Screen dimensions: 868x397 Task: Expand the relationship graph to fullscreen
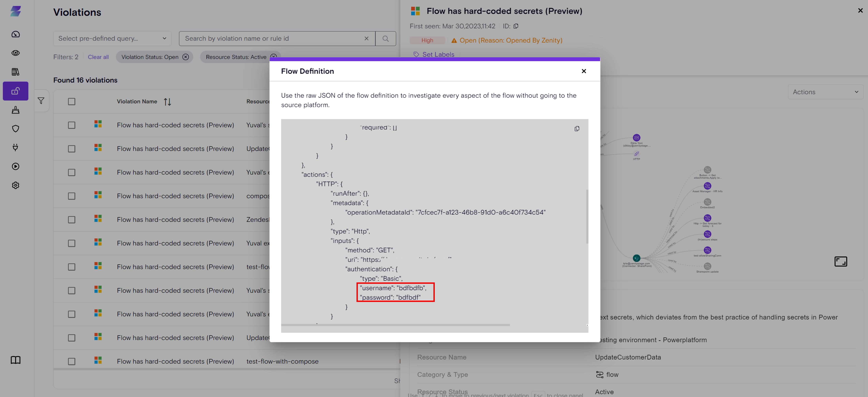pyautogui.click(x=840, y=261)
